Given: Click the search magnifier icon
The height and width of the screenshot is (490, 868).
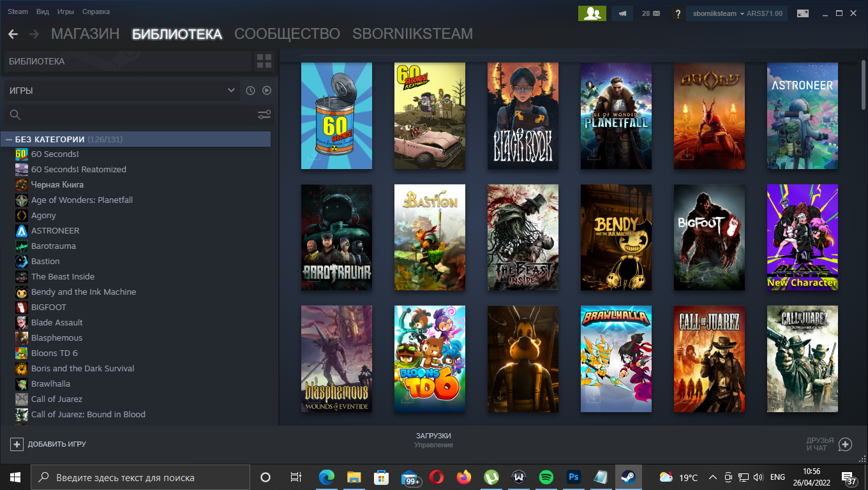Looking at the screenshot, I should [x=15, y=115].
